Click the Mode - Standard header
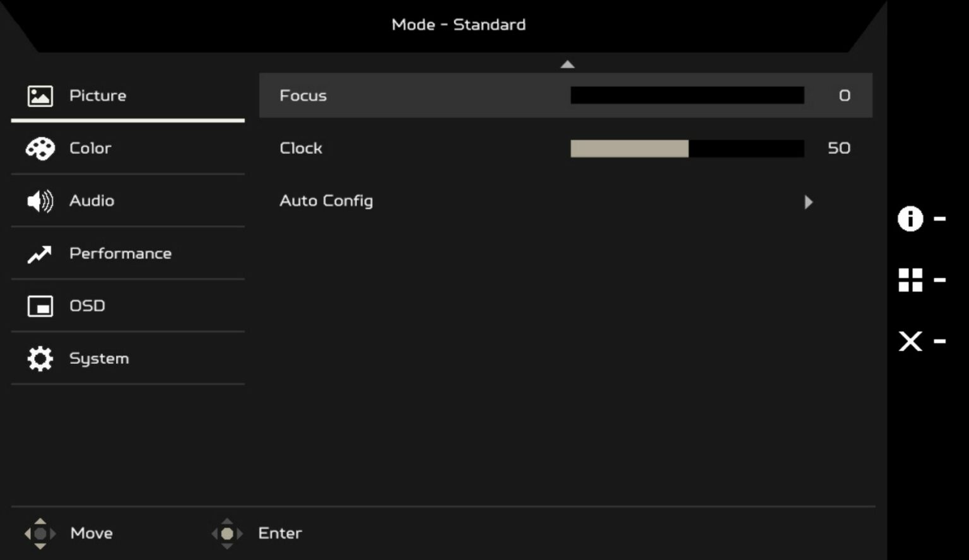 tap(459, 25)
